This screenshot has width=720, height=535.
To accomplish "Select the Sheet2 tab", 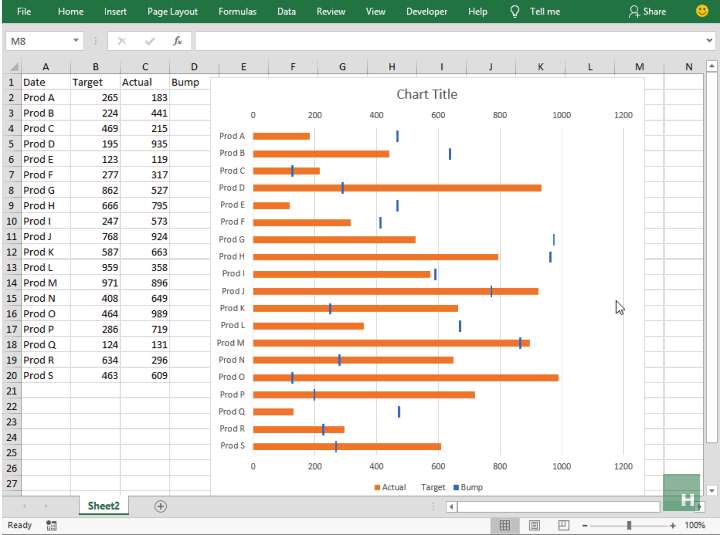I will coord(103,506).
